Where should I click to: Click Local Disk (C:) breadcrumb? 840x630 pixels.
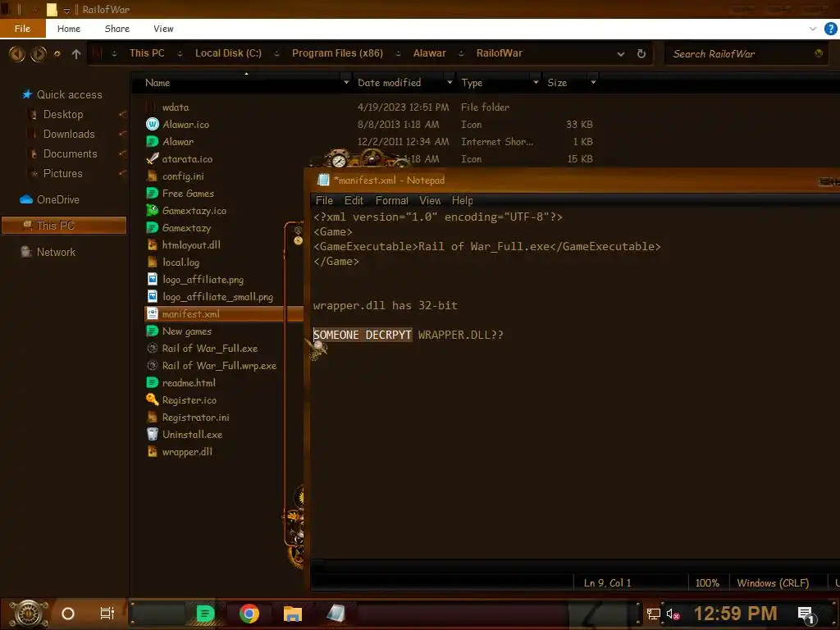[228, 53]
